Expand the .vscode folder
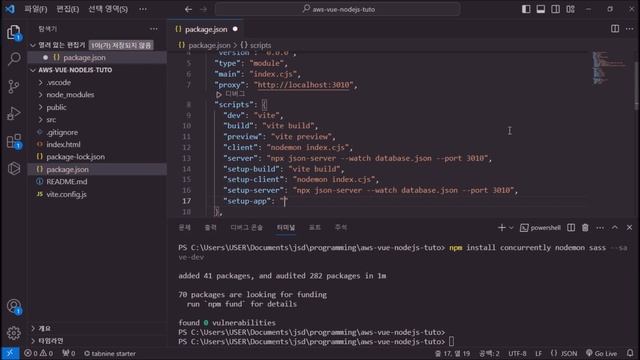Screen dimensions: 640x360 (x=58, y=82)
